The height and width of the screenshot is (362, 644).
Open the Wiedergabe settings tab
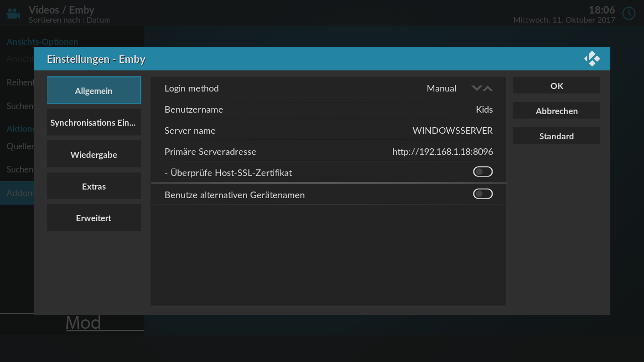[x=94, y=154]
